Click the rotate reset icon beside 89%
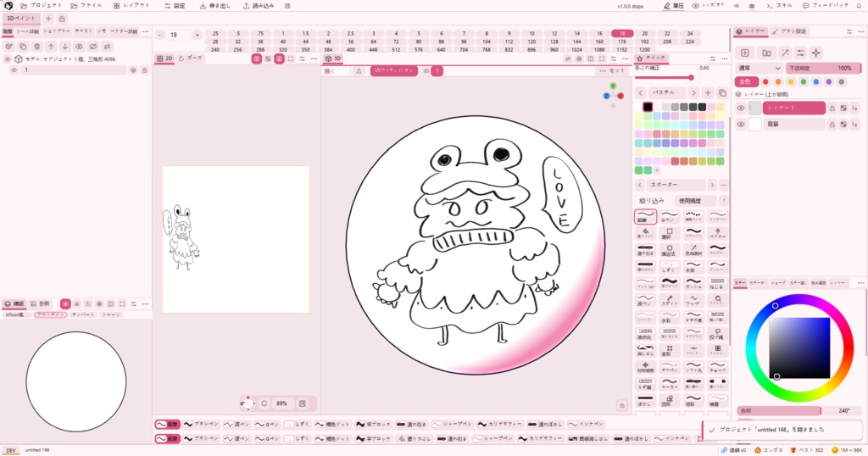Viewport: 868px width, 456px height. tap(264, 403)
